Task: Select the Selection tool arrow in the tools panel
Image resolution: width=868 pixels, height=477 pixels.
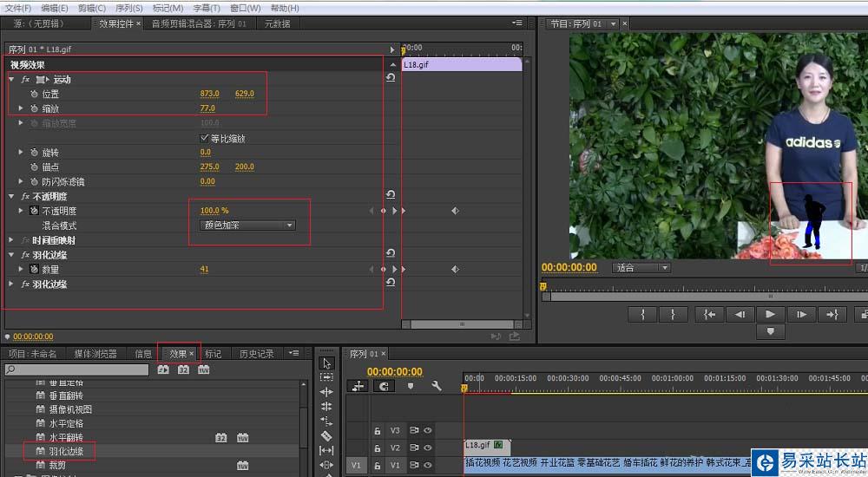Action: 326,363
